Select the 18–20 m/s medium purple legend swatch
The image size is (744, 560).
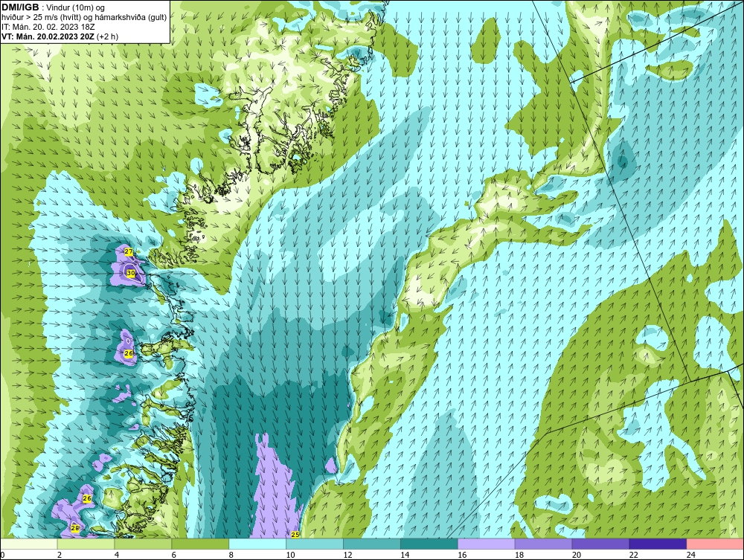click(543, 544)
